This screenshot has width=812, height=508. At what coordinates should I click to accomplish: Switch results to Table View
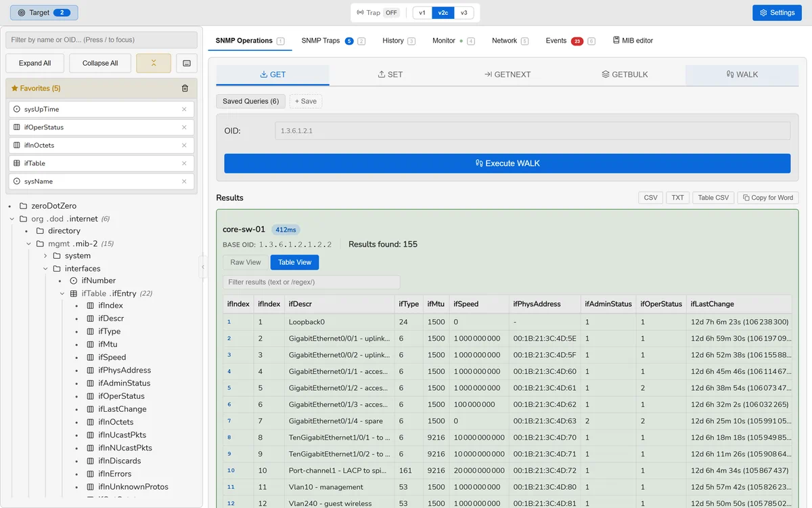click(294, 262)
